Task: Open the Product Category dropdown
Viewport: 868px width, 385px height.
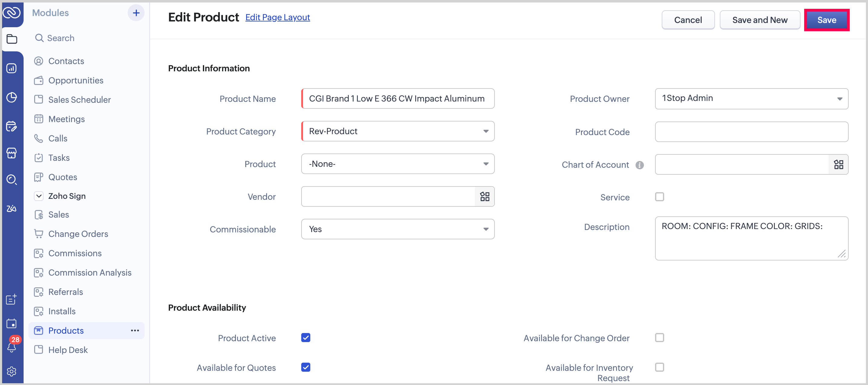Action: click(x=398, y=131)
